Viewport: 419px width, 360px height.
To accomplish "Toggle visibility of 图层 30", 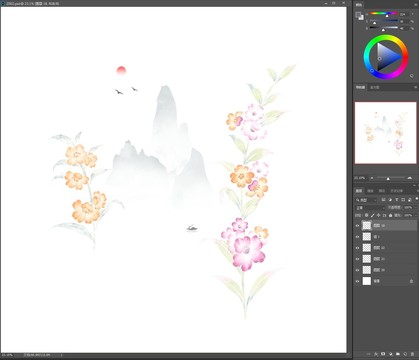I will pyautogui.click(x=357, y=270).
